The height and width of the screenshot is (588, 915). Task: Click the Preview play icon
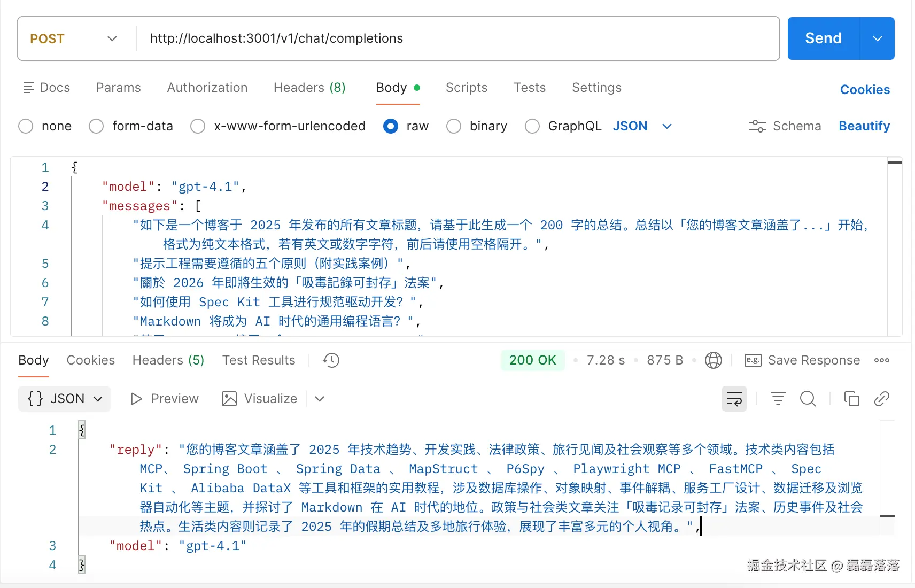136,399
